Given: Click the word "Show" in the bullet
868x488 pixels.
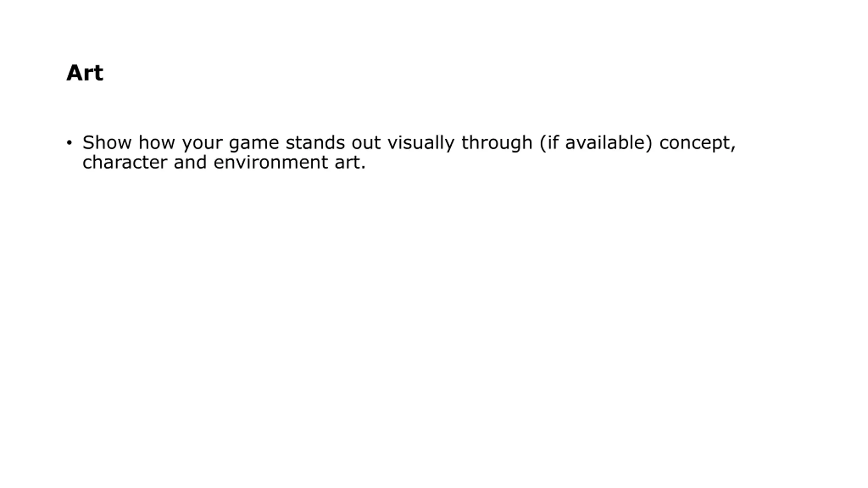Looking at the screenshot, I should coord(107,142).
